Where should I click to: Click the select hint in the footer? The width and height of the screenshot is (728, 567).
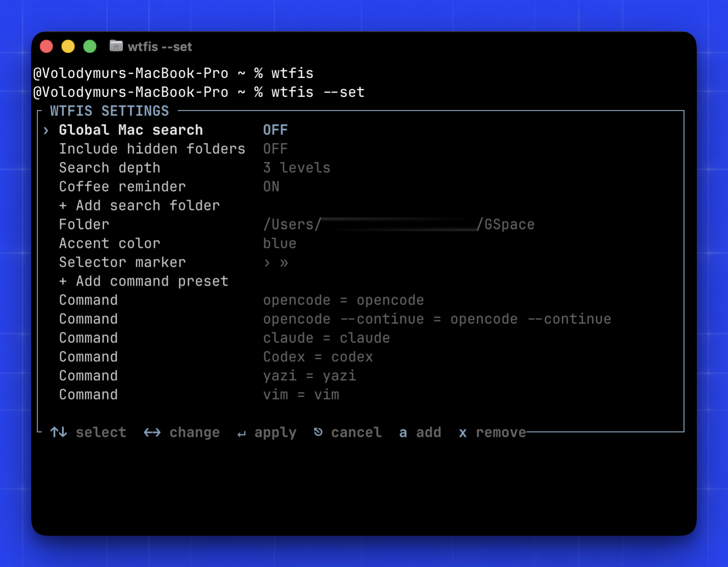(101, 432)
